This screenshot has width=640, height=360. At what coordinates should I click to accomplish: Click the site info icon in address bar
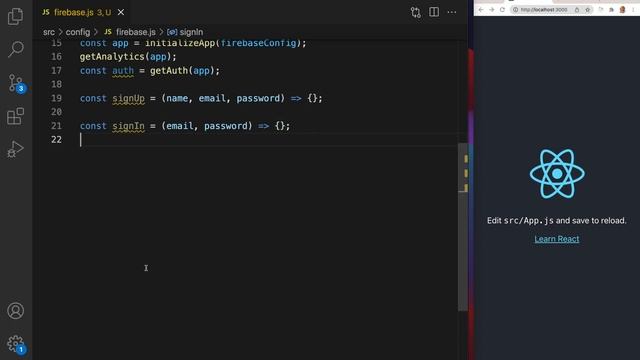(516, 10)
